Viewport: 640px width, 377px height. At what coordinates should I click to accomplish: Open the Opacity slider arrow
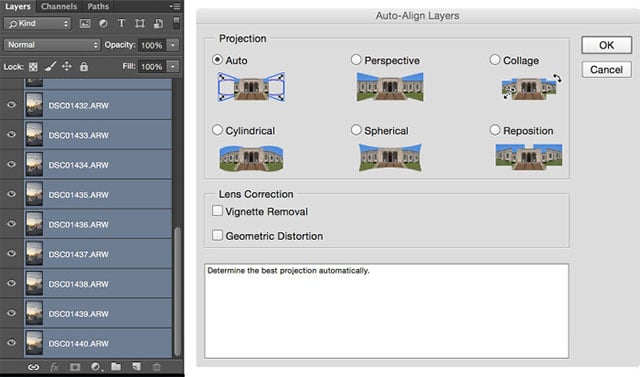click(x=173, y=45)
